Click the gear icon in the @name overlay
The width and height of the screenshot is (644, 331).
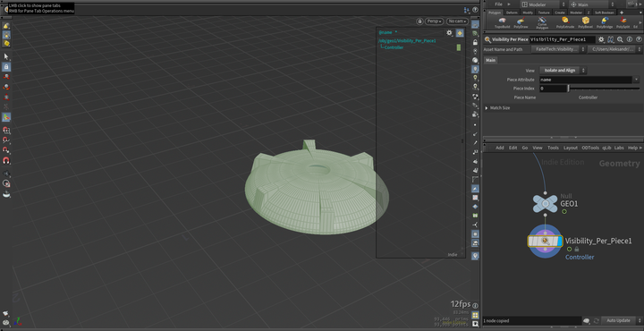click(449, 33)
